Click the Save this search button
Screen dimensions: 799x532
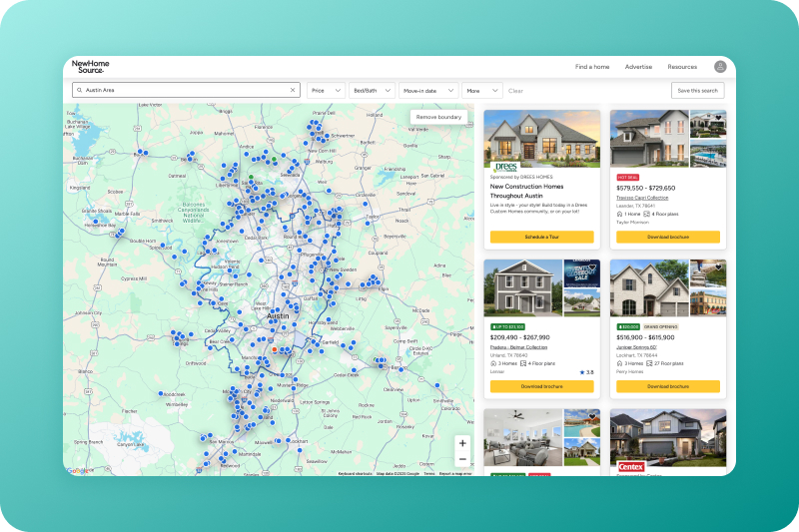click(697, 90)
